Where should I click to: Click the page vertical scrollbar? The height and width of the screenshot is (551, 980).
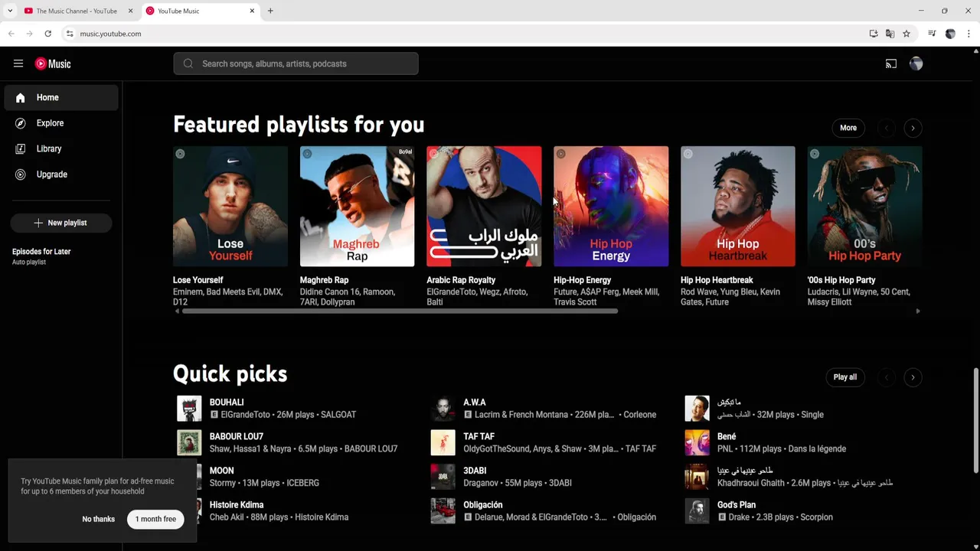coord(975,420)
